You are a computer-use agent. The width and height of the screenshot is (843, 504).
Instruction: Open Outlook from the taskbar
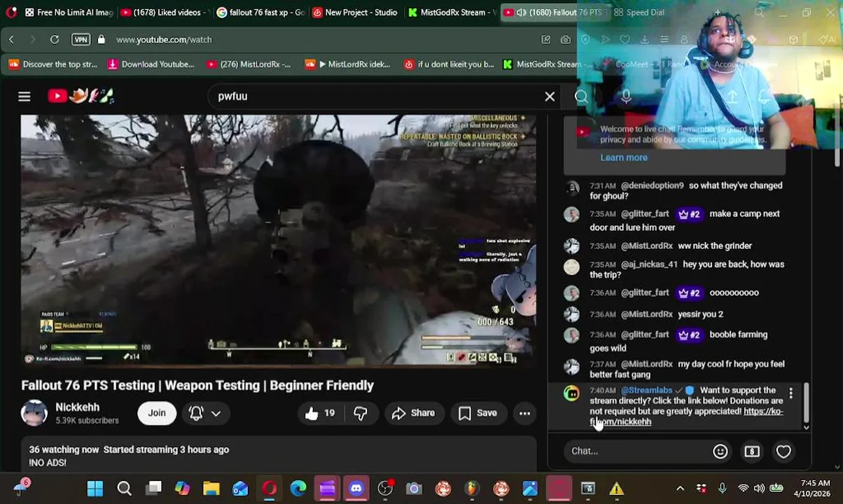[x=240, y=489]
